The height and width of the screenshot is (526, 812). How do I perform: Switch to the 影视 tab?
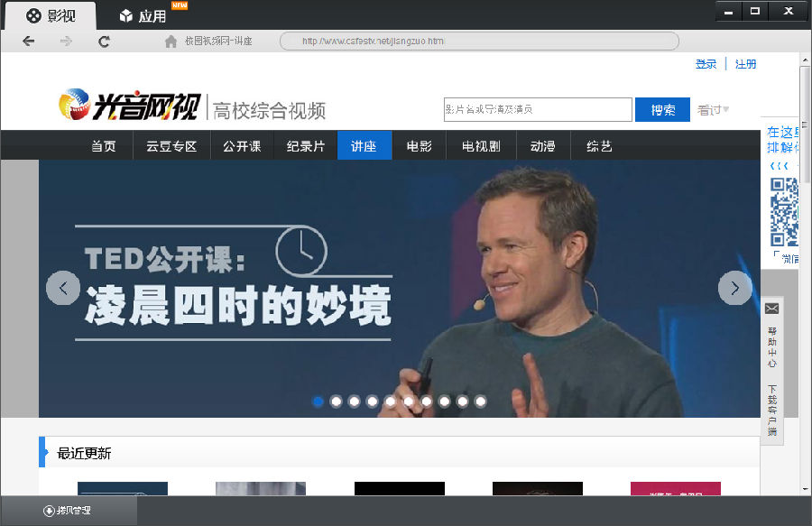(51, 16)
